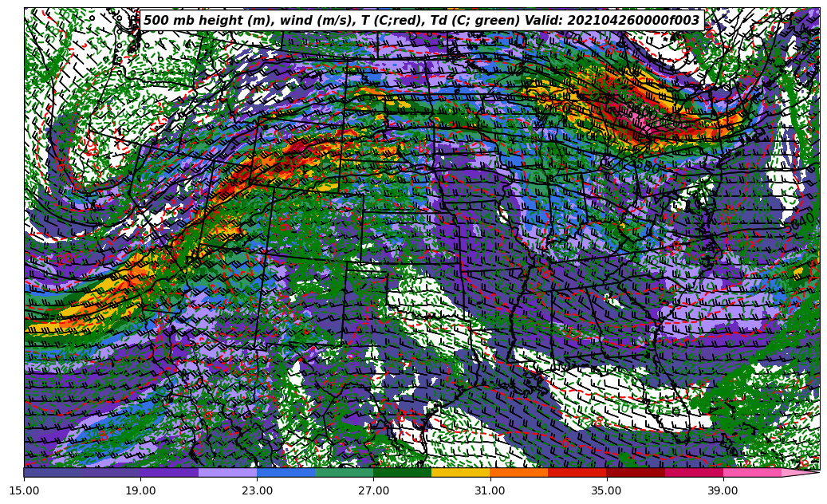Click the bright blue colorbar segment
This screenshot has width=827, height=504.
point(286,472)
